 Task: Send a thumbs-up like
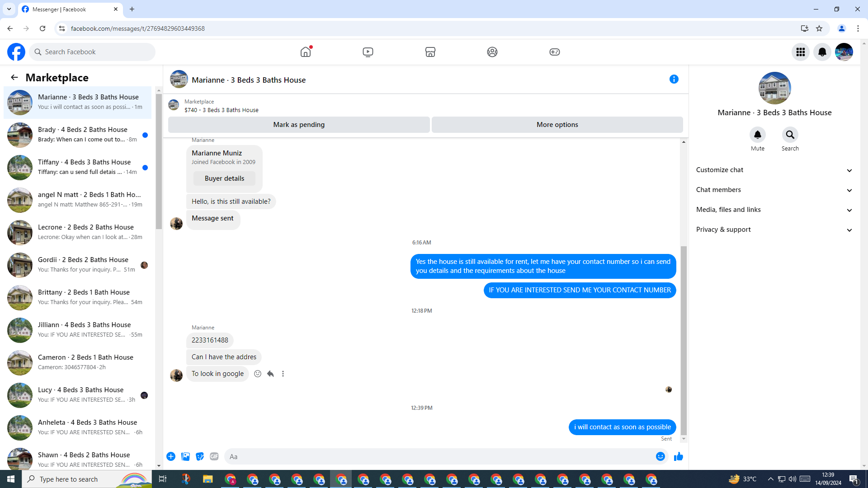(678, 456)
